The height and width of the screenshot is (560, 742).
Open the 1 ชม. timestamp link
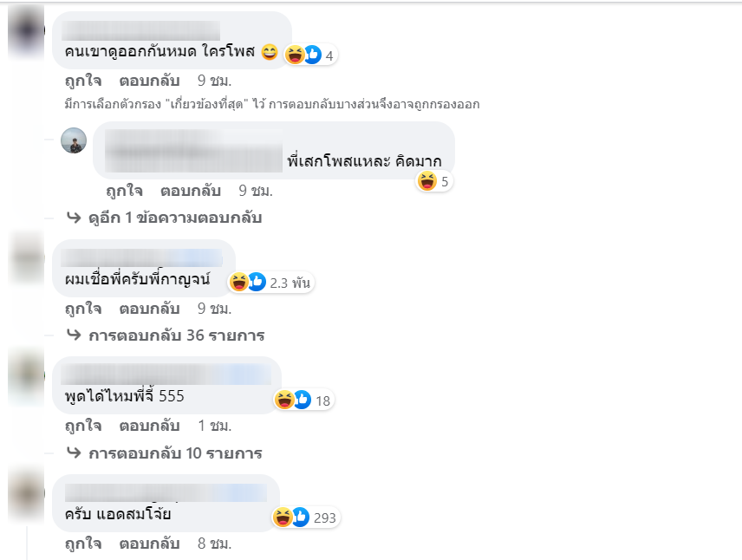214,426
